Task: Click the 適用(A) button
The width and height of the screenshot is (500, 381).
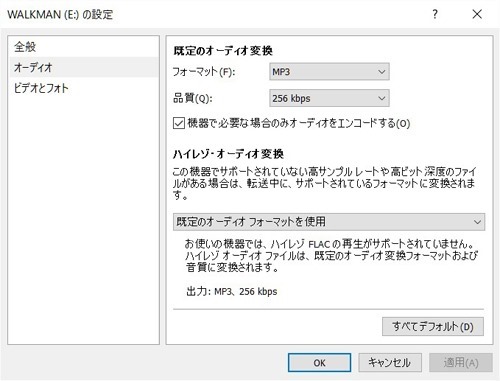Action: 461,363
